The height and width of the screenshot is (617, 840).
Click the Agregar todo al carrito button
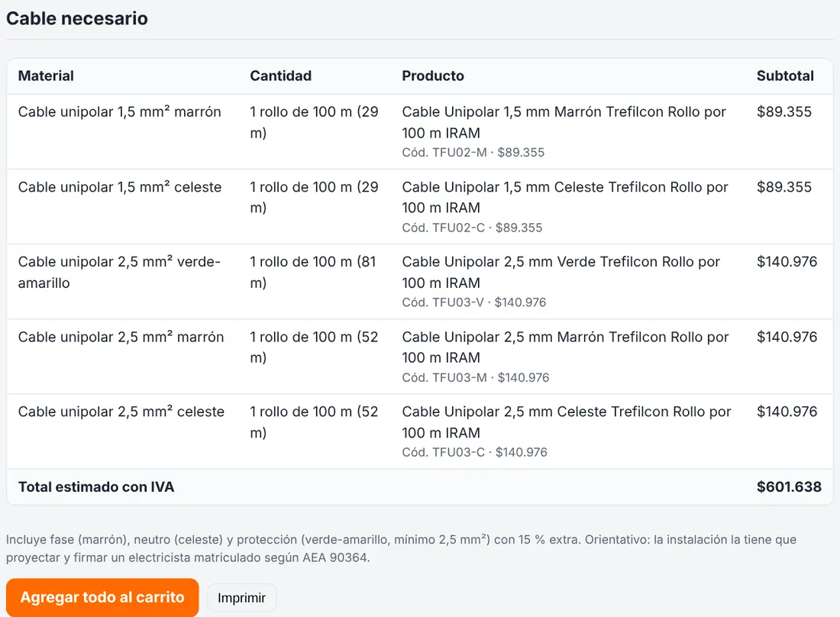(x=102, y=597)
